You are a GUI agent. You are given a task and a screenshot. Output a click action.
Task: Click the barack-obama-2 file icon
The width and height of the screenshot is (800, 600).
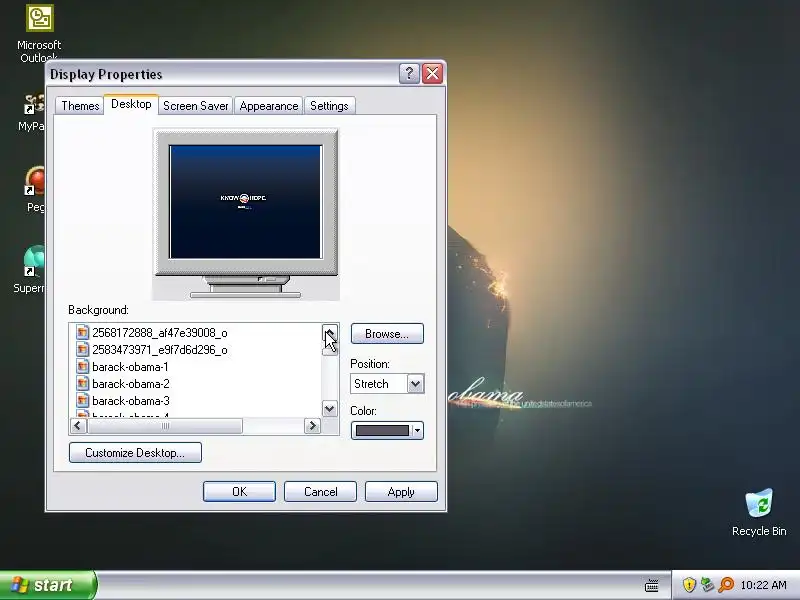[x=82, y=384]
